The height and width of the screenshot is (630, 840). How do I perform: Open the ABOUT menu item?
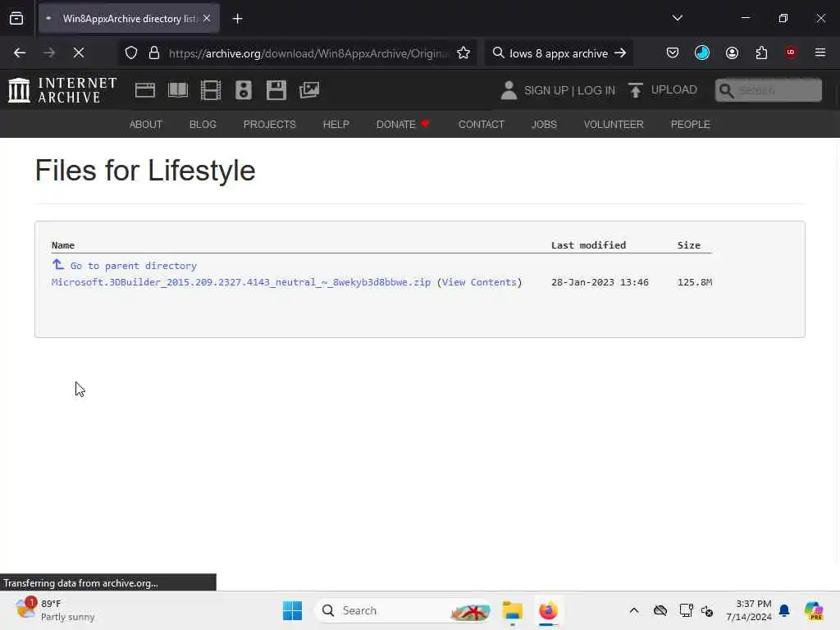coord(146,125)
